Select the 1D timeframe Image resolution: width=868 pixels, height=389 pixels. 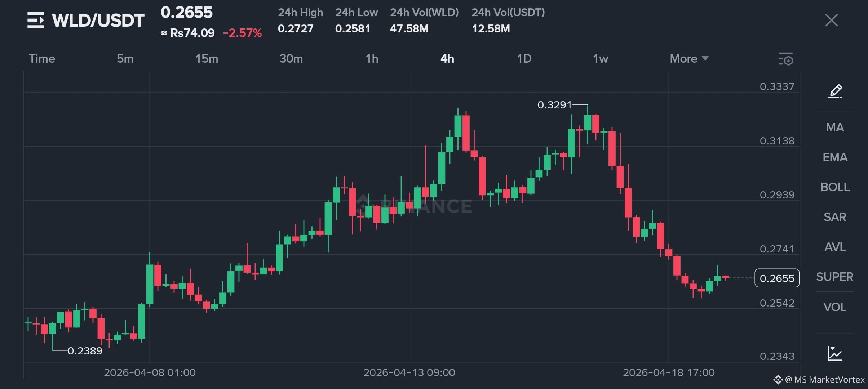[x=524, y=59]
